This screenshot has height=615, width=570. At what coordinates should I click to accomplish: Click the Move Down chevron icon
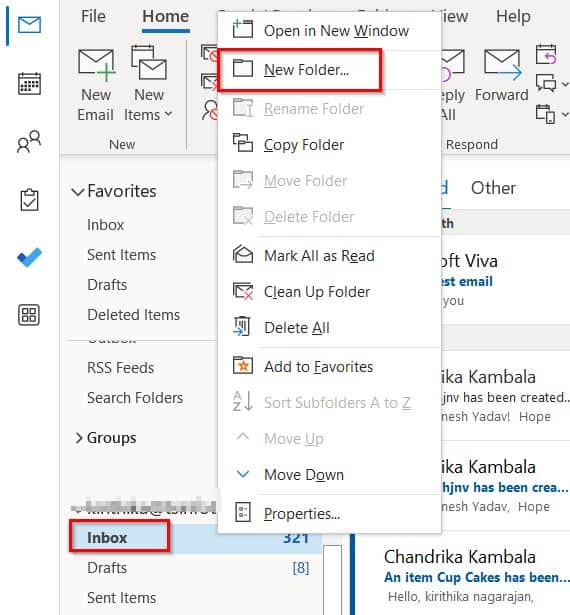point(243,474)
